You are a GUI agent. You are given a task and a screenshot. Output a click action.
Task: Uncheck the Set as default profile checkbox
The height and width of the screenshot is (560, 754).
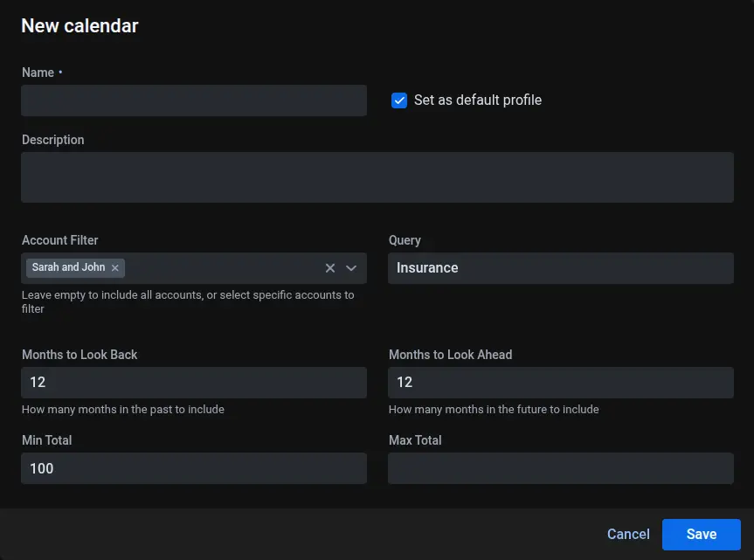point(399,100)
